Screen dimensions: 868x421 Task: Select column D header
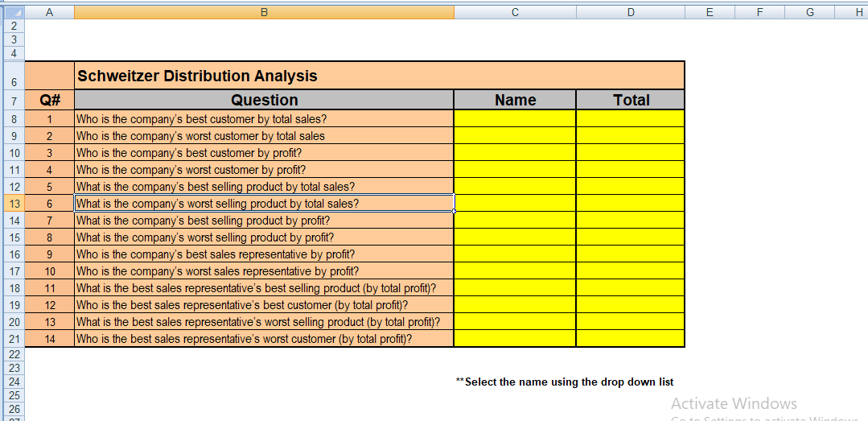tap(631, 12)
